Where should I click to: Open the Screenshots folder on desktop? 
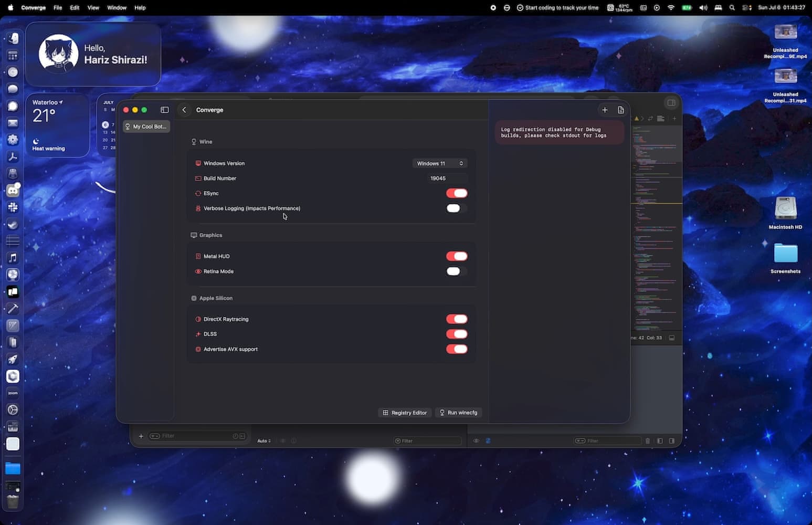785,254
